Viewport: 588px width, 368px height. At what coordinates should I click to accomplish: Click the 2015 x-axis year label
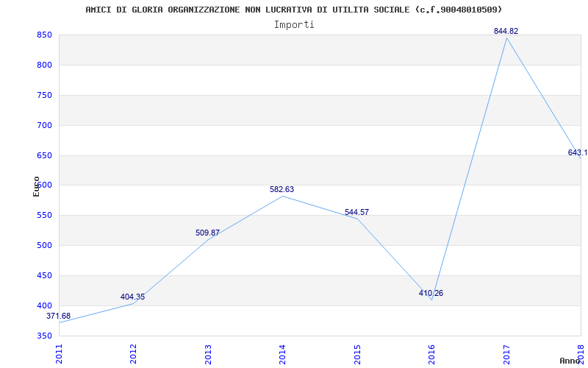[357, 355]
